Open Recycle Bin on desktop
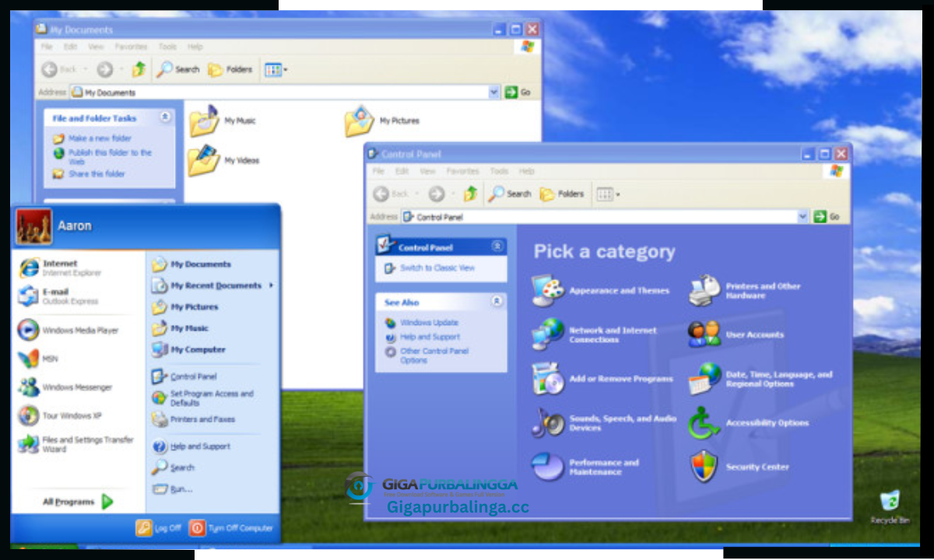 click(x=890, y=506)
